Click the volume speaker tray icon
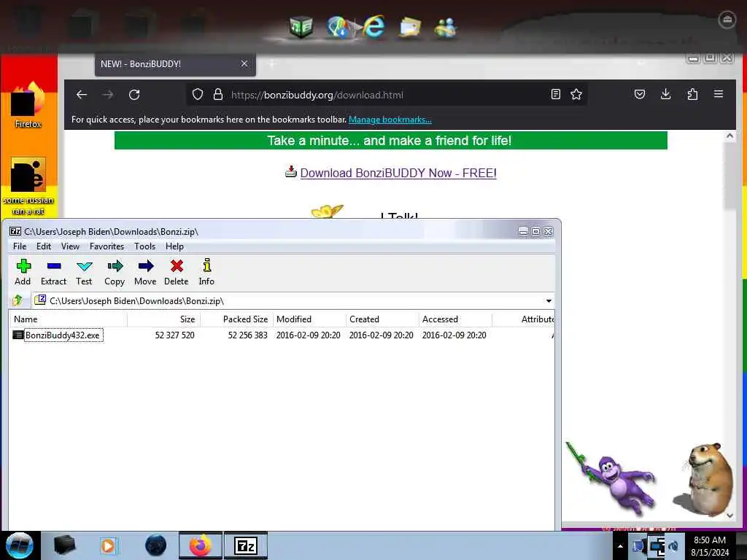The height and width of the screenshot is (560, 747). click(x=673, y=546)
